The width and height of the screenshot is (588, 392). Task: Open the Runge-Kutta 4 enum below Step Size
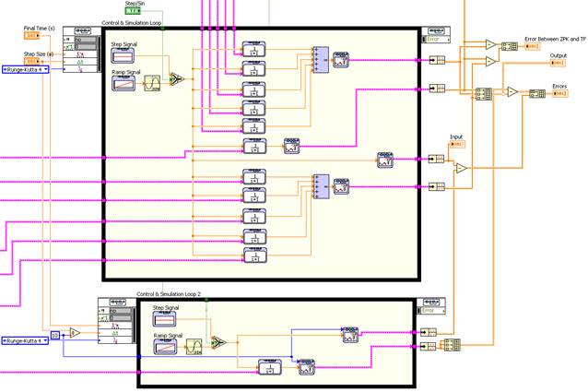(26, 69)
